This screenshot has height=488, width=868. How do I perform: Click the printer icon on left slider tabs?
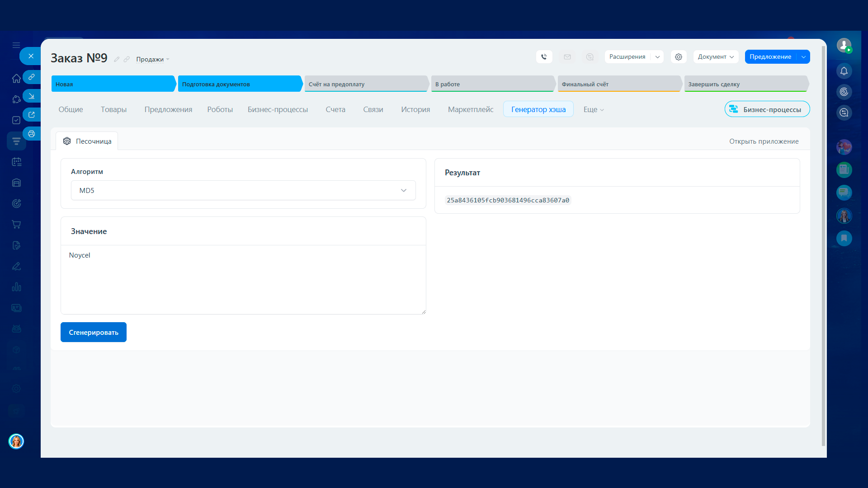point(32,134)
